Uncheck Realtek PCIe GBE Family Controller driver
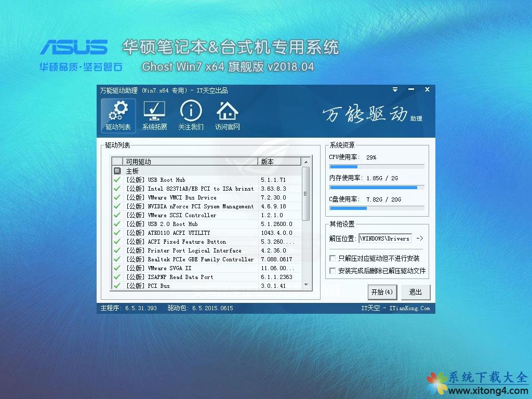Screen dimensions: 532x399 117,259
